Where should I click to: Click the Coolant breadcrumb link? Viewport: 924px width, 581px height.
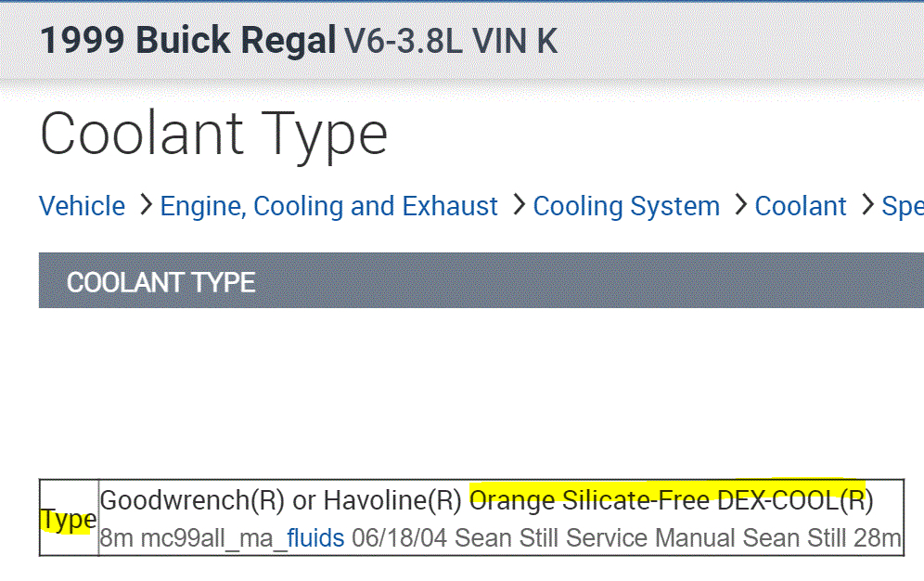pos(800,206)
